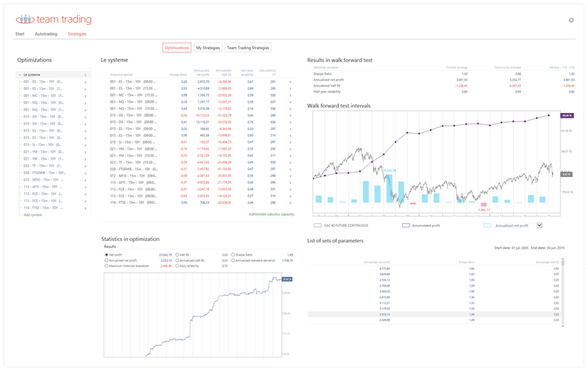Image resolution: width=588 pixels, height=372 pixels.
Task: Click row arrow for 001 - MC results row
Action: point(290,95)
